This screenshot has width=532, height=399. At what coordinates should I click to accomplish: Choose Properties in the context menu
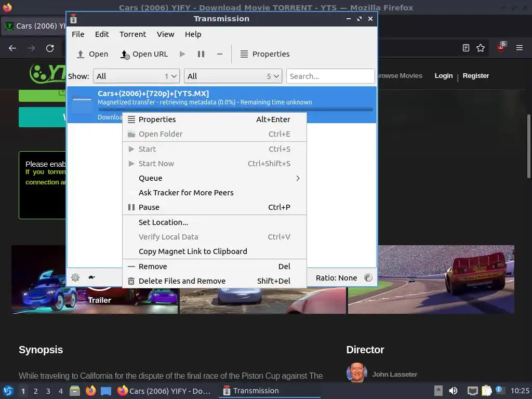pos(215,119)
